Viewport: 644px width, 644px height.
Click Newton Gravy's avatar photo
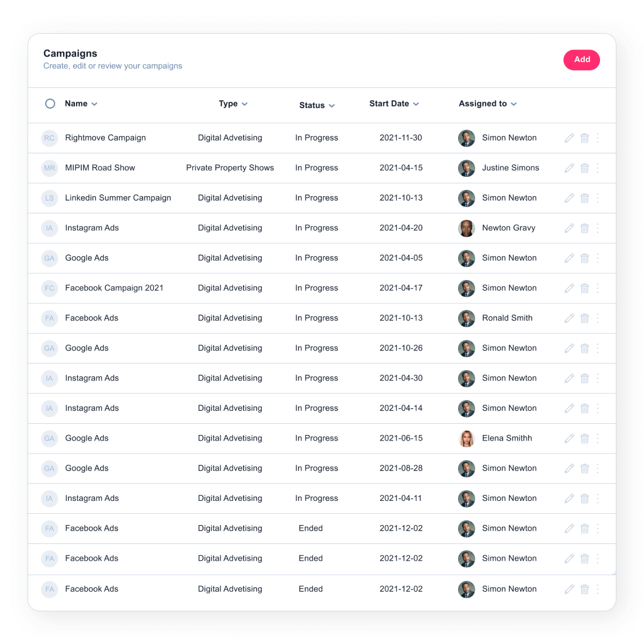[x=467, y=228]
